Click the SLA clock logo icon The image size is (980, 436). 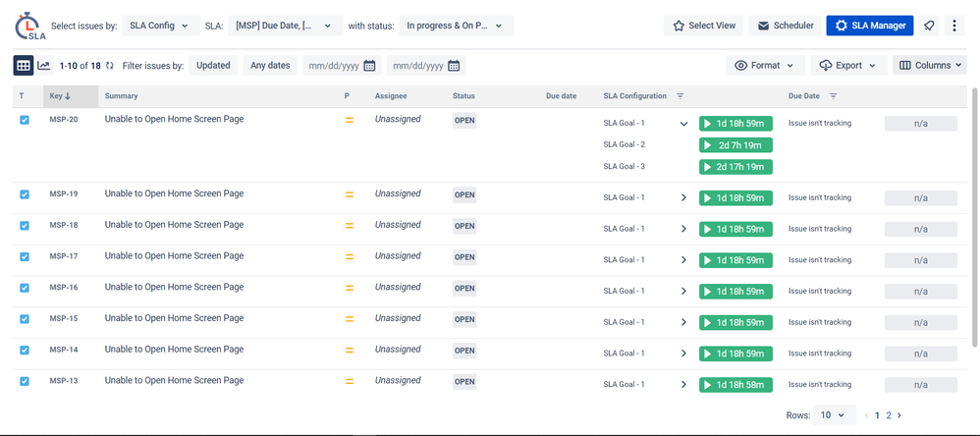click(x=30, y=26)
